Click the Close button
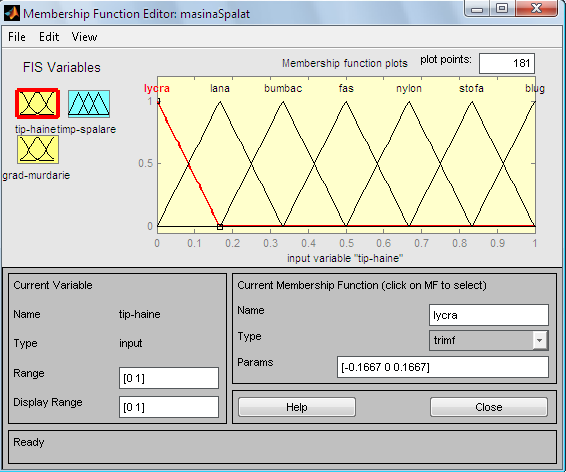The width and height of the screenshot is (566, 472). point(489,407)
